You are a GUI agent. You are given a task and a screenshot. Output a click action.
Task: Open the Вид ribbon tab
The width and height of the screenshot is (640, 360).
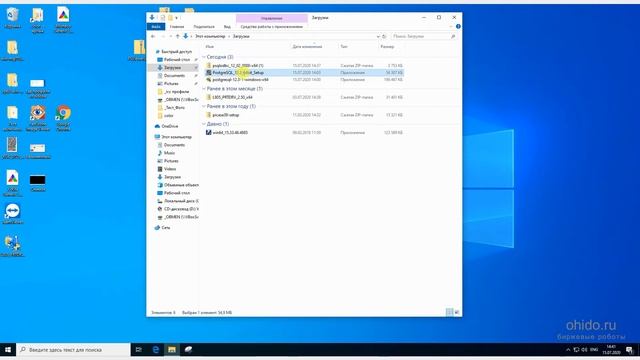pyautogui.click(x=227, y=27)
